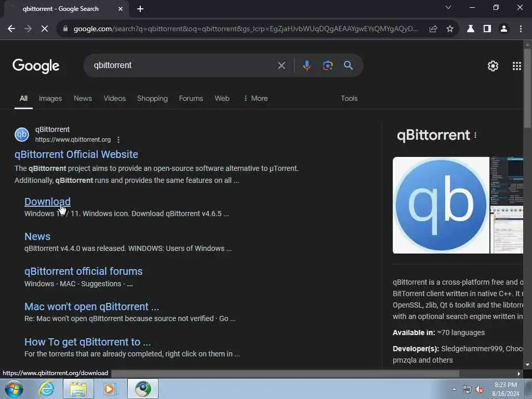Open search Tools options
The image size is (532, 399).
[349, 98]
